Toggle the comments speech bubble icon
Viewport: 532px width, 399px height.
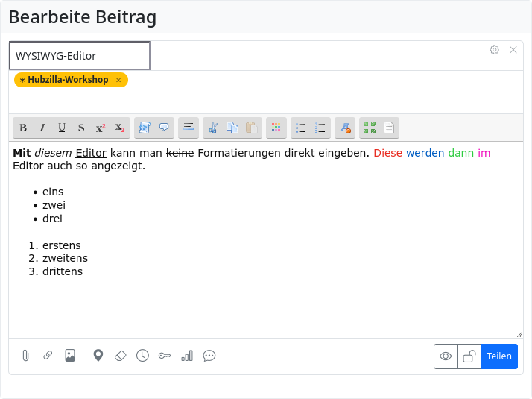point(209,356)
